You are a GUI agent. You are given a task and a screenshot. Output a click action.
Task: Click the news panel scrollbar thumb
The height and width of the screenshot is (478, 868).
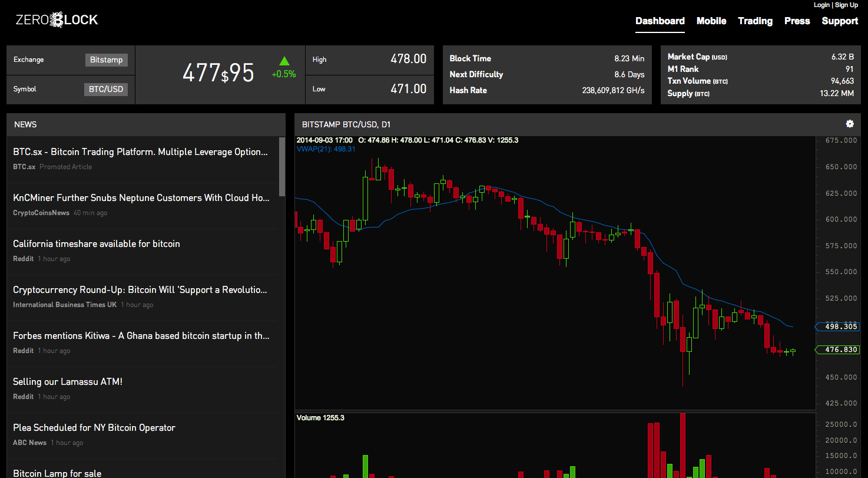tap(282, 167)
